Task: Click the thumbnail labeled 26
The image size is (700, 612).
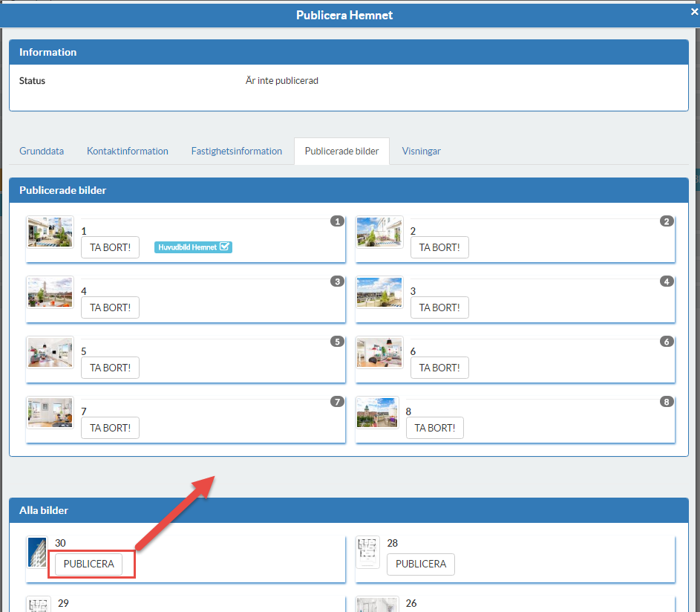Action: 377,604
